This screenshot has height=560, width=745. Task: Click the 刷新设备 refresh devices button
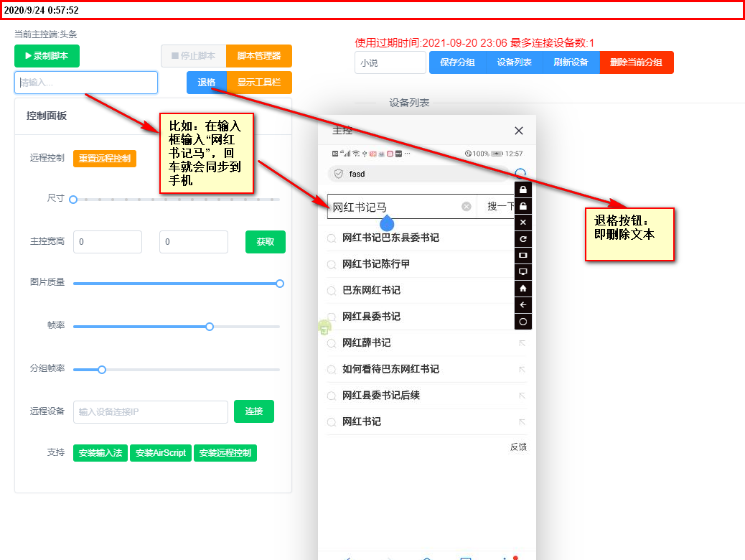coord(571,62)
